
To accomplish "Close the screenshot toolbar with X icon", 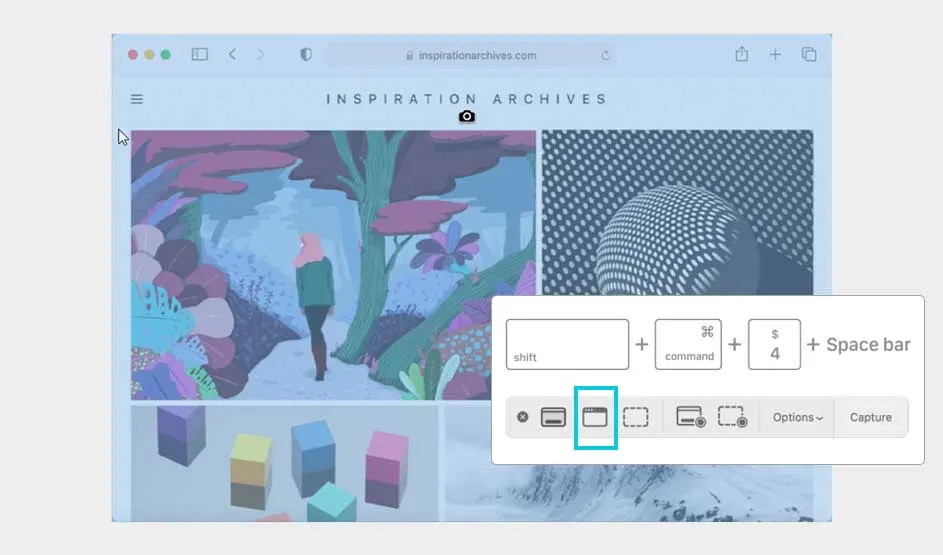I will point(523,417).
